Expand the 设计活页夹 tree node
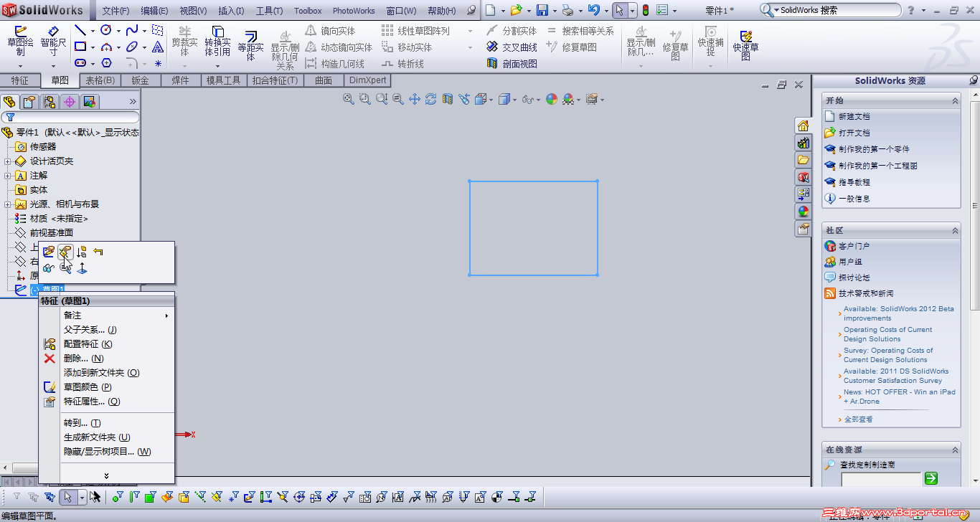 pos(7,161)
